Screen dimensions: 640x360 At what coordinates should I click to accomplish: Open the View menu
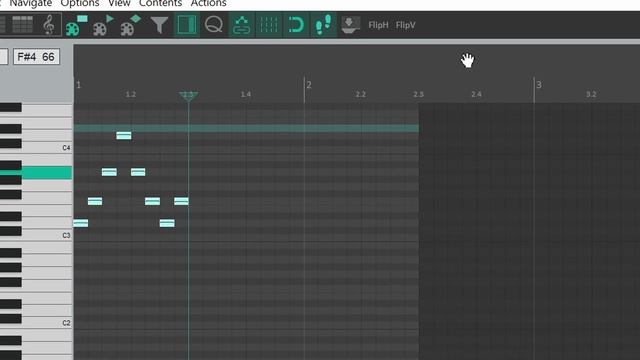(x=119, y=3)
